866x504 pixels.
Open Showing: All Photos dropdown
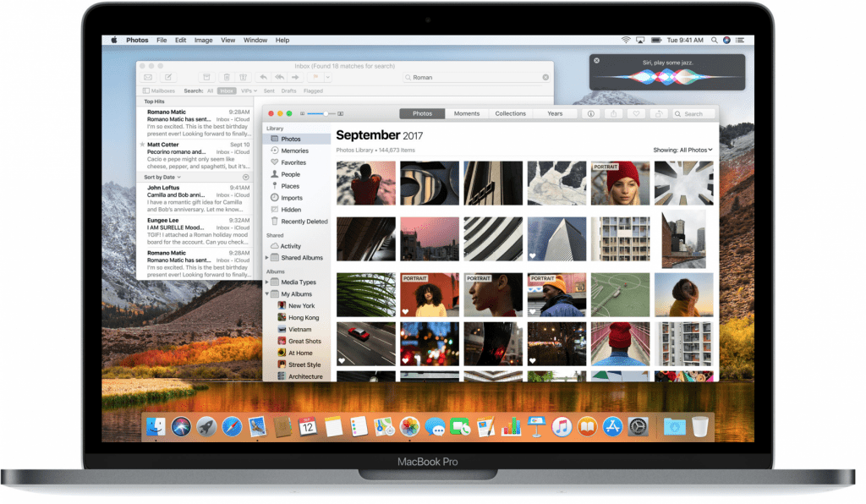[x=682, y=151]
